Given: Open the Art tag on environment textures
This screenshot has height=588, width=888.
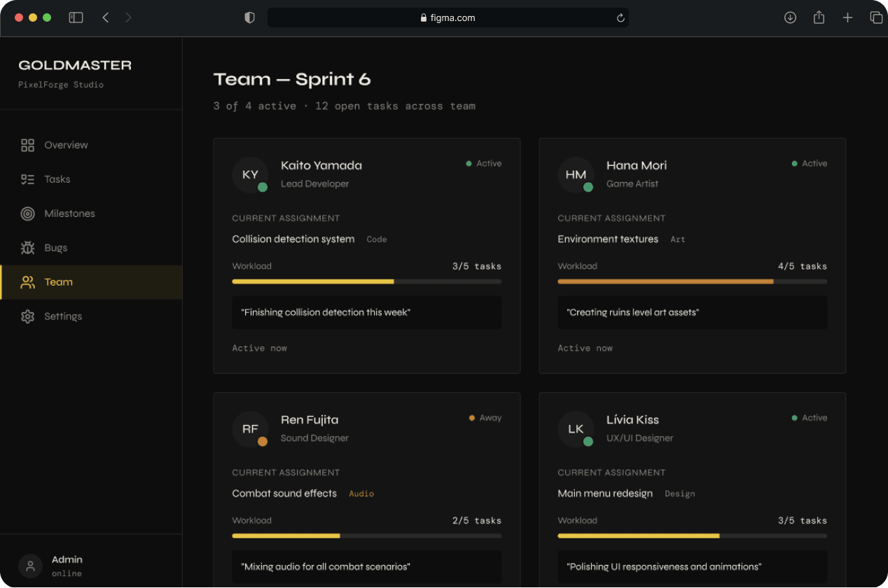Looking at the screenshot, I should point(677,239).
